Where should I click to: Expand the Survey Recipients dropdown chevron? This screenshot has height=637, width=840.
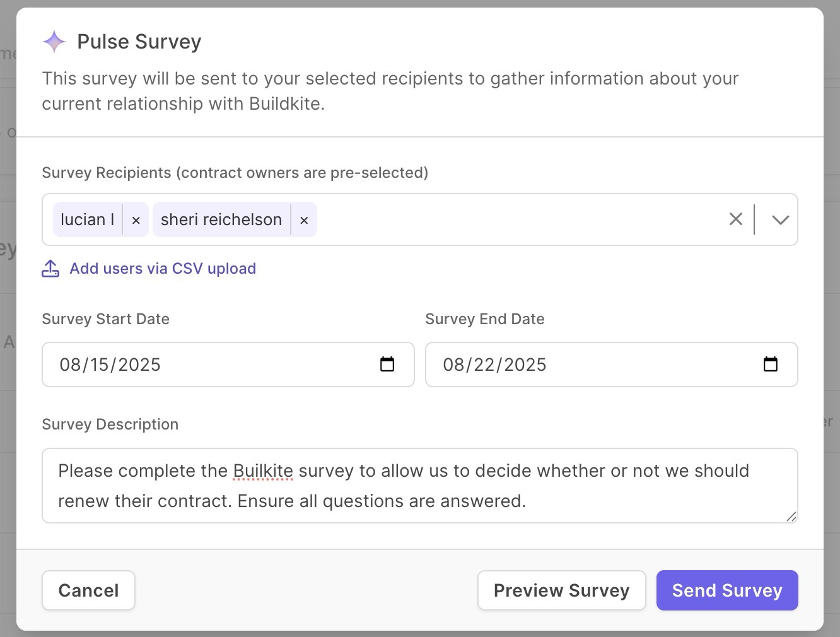[x=780, y=219]
